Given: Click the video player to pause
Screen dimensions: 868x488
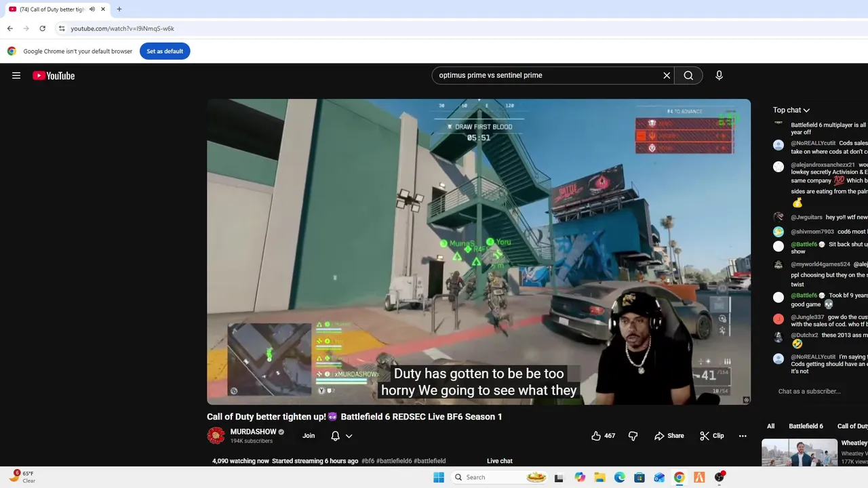Looking at the screenshot, I should click(479, 251).
